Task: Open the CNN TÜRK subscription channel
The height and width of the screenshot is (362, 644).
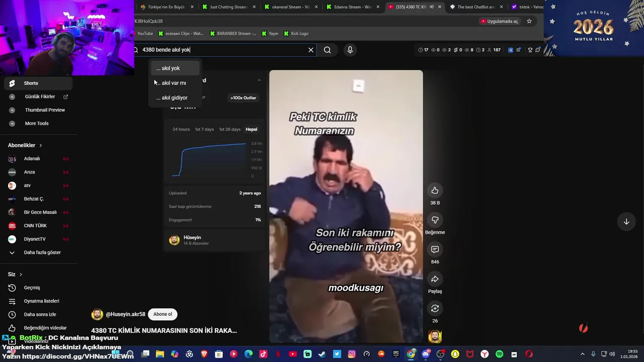Action: coord(38,226)
